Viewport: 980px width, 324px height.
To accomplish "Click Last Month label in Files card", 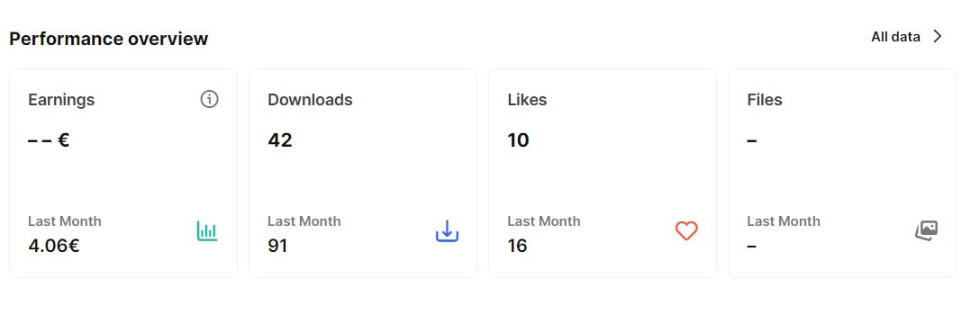I will (x=783, y=221).
